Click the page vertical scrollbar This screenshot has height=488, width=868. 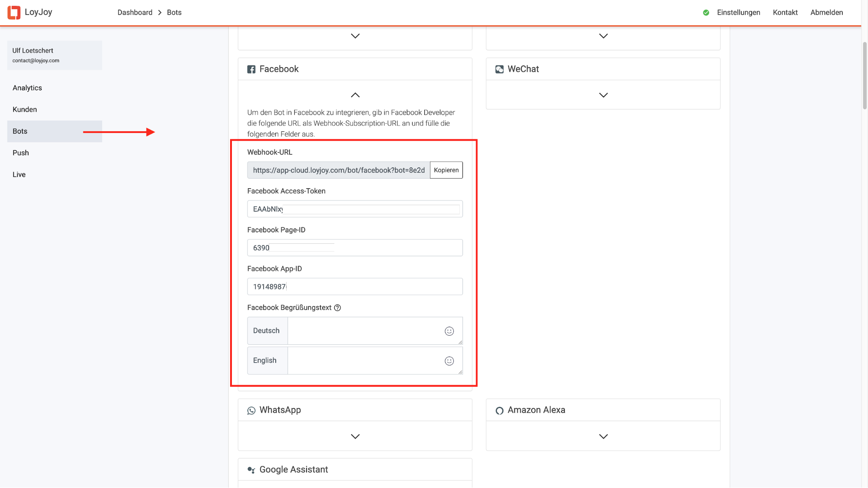865,76
